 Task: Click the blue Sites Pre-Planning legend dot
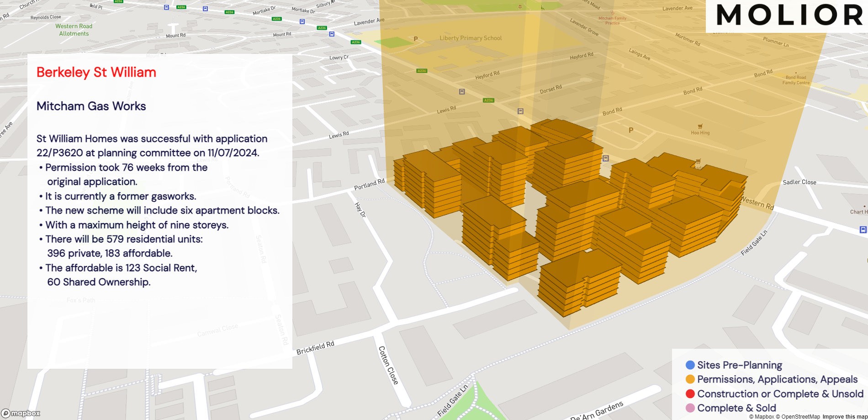coord(690,365)
